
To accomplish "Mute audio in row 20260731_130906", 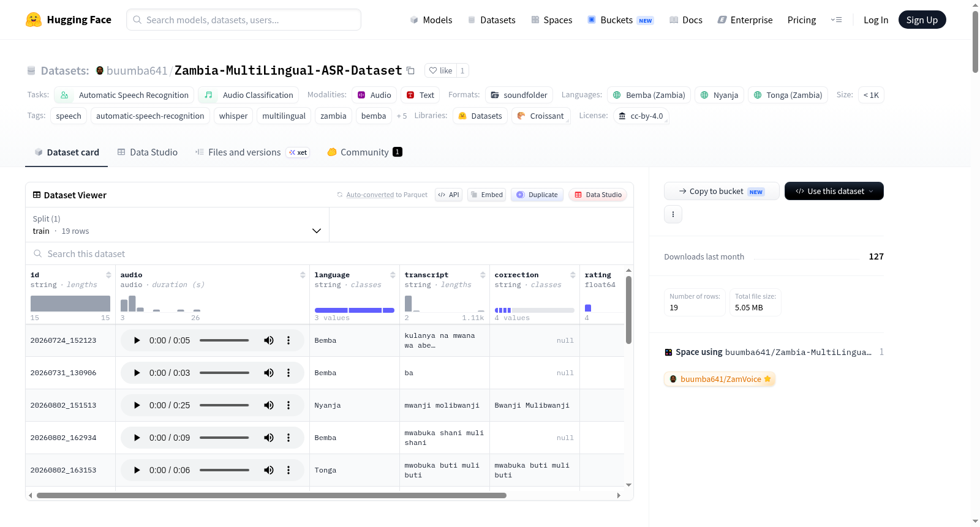I will pos(269,373).
